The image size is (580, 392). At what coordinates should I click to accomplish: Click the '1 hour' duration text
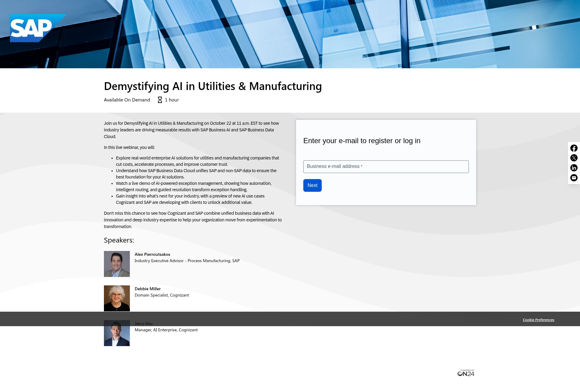[172, 100]
